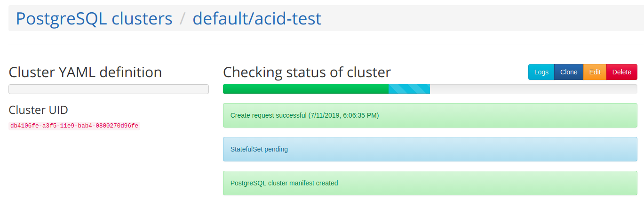
Task: Click the default/acid-test breadcrumb
Action: [257, 18]
